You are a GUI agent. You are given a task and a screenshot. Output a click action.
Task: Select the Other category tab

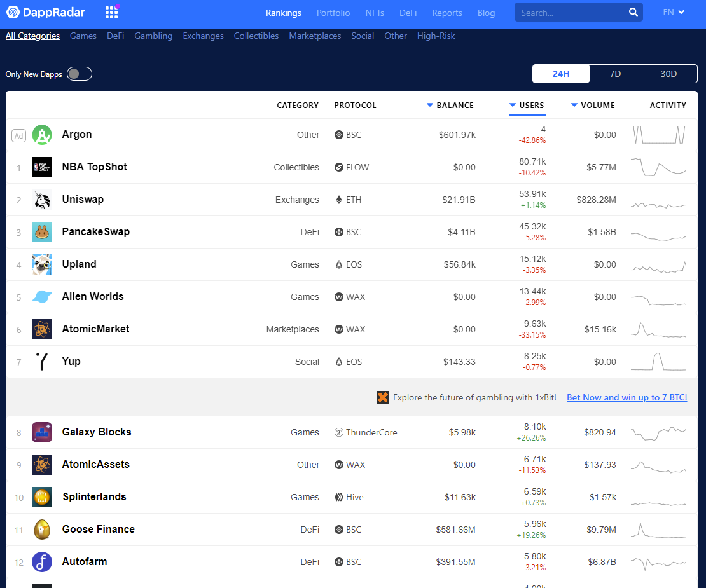pyautogui.click(x=396, y=36)
